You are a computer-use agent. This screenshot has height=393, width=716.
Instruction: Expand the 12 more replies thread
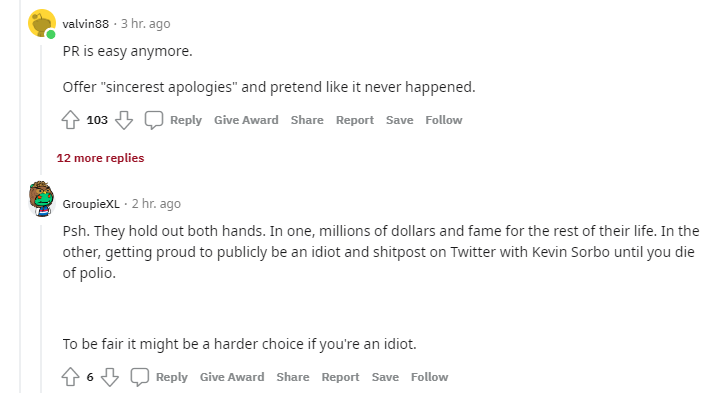(100, 158)
